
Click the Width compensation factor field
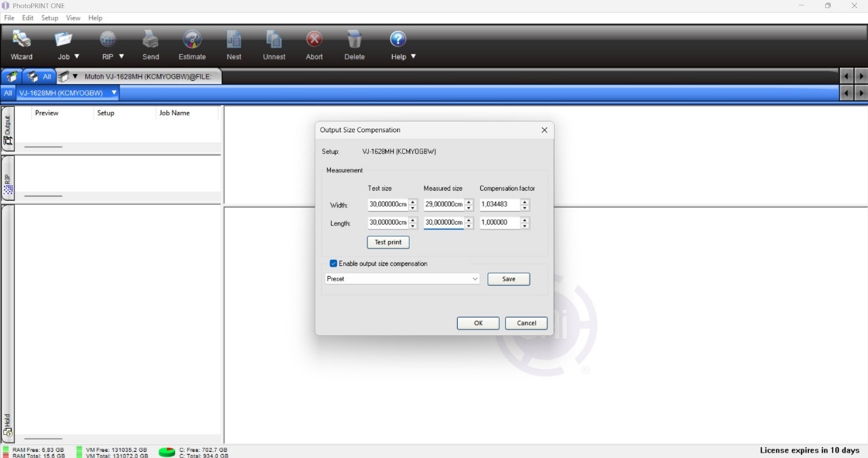pyautogui.click(x=500, y=204)
